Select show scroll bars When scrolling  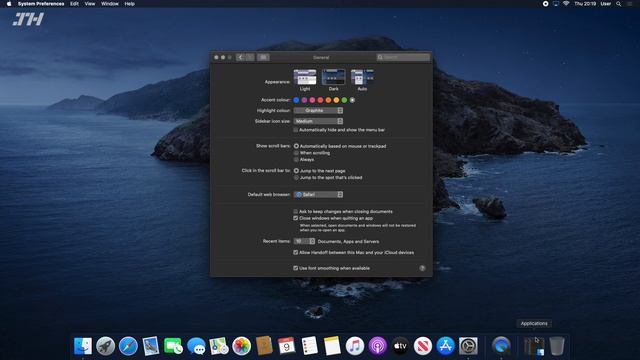tap(296, 153)
